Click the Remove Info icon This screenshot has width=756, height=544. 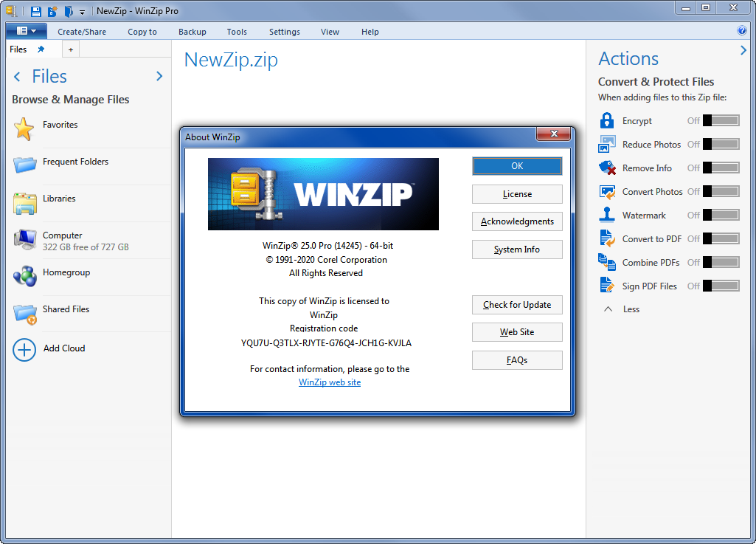click(x=607, y=168)
